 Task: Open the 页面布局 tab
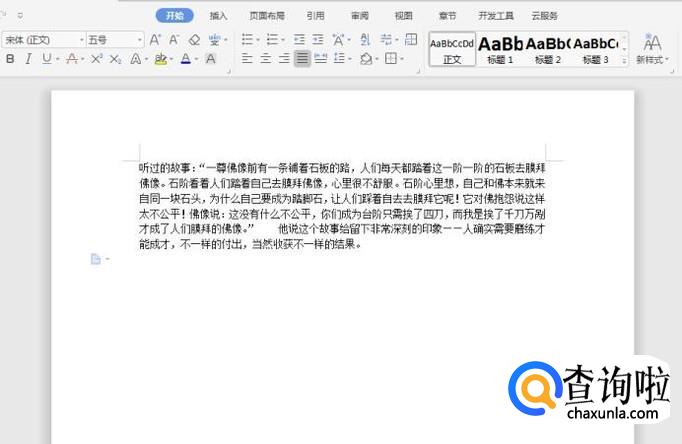[x=266, y=16]
